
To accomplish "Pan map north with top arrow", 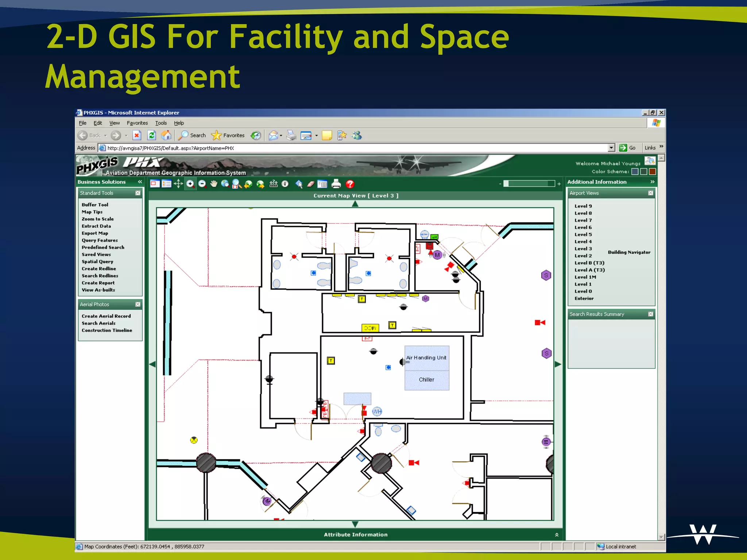I will coord(355,204).
